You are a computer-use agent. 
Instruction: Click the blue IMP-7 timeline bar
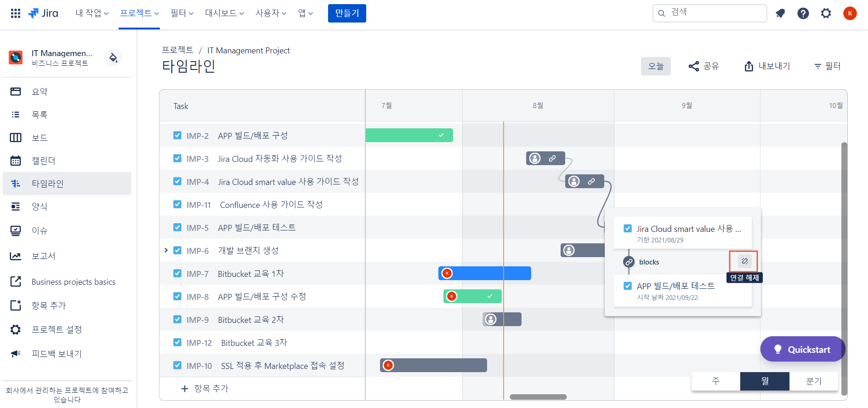coord(485,273)
